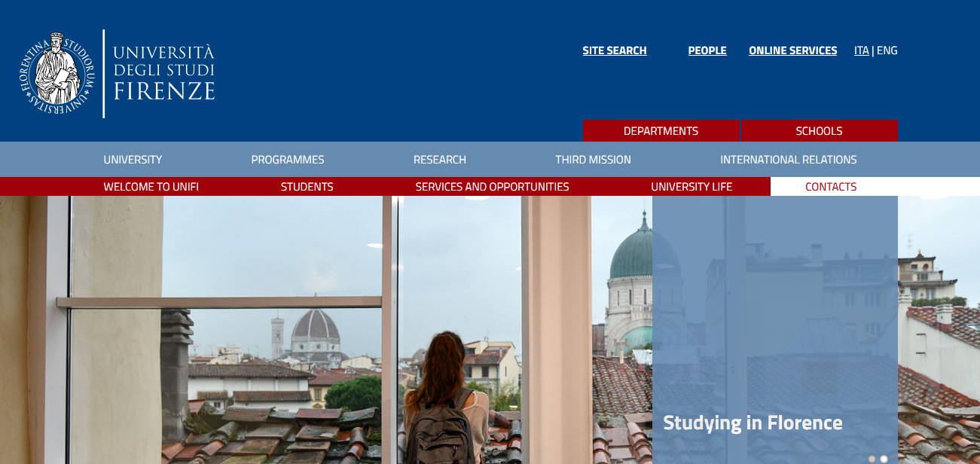This screenshot has width=980, height=464.
Task: Open the Schools red button
Action: [x=819, y=131]
